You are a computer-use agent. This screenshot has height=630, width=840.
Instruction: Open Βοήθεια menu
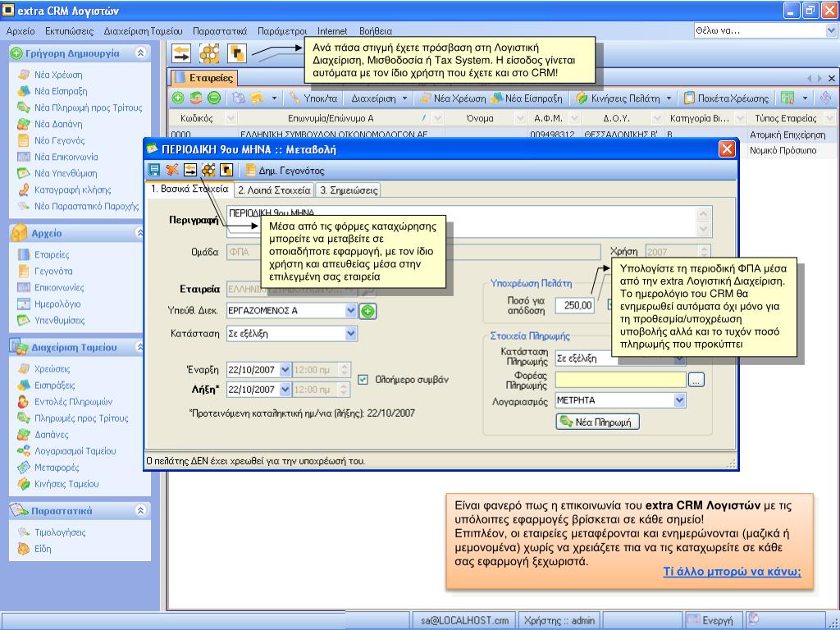(376, 31)
